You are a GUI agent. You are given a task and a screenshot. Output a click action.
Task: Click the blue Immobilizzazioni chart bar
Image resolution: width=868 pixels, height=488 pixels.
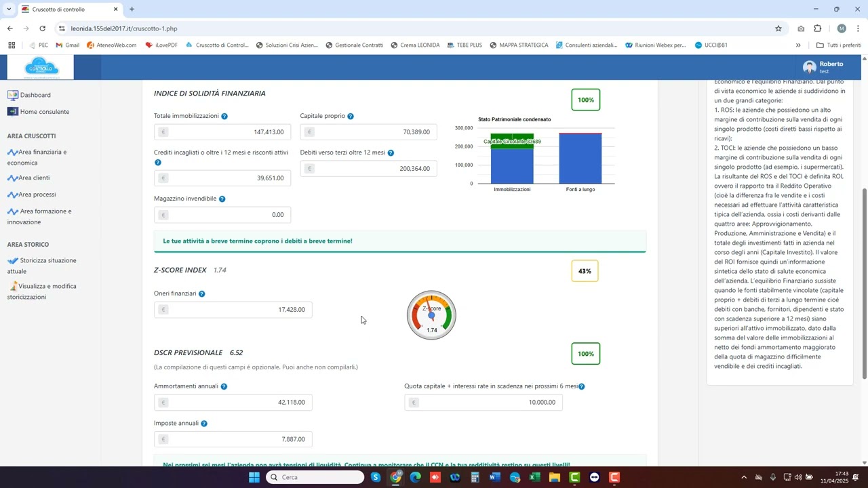[x=512, y=166]
